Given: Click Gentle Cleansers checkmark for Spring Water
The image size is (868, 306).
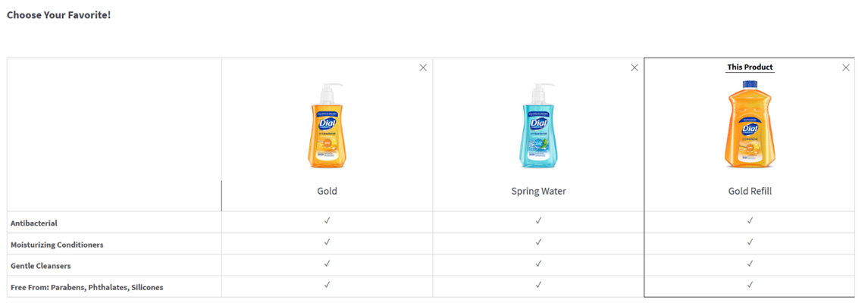Looking at the screenshot, I should (538, 264).
